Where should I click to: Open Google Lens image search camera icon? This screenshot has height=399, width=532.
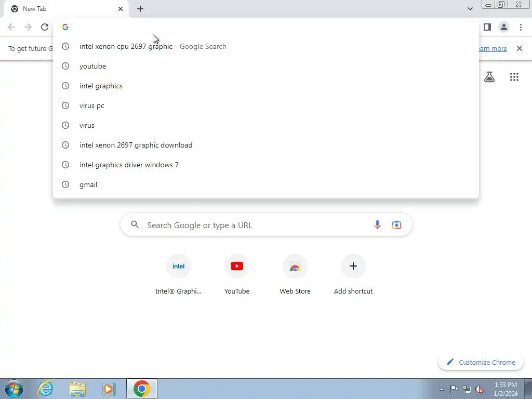[396, 224]
